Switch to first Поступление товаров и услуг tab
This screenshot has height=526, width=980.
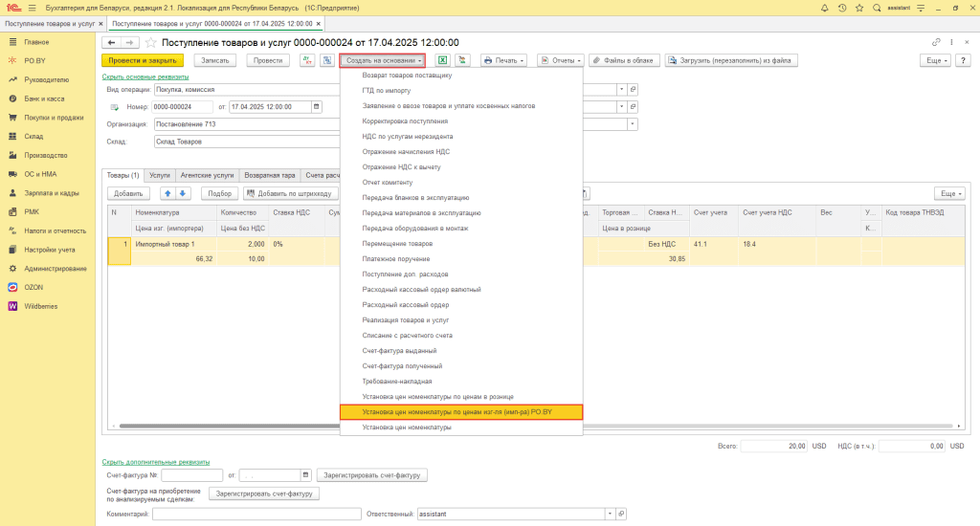click(x=50, y=24)
